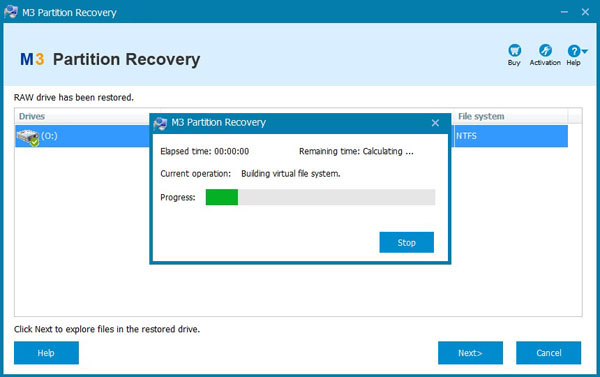Viewport: 600px width, 377px height.
Task: Click 'Click Next to explore files' hint text
Action: [107, 329]
